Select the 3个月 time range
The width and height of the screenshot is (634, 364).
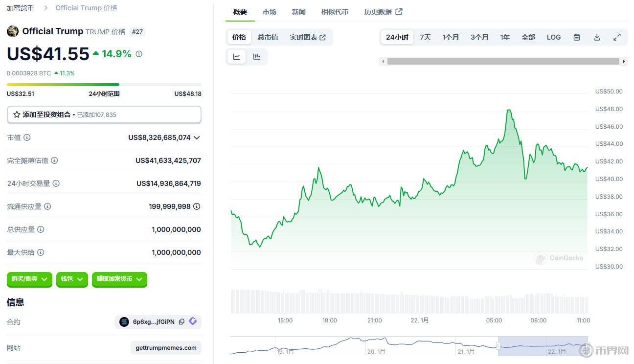click(479, 37)
